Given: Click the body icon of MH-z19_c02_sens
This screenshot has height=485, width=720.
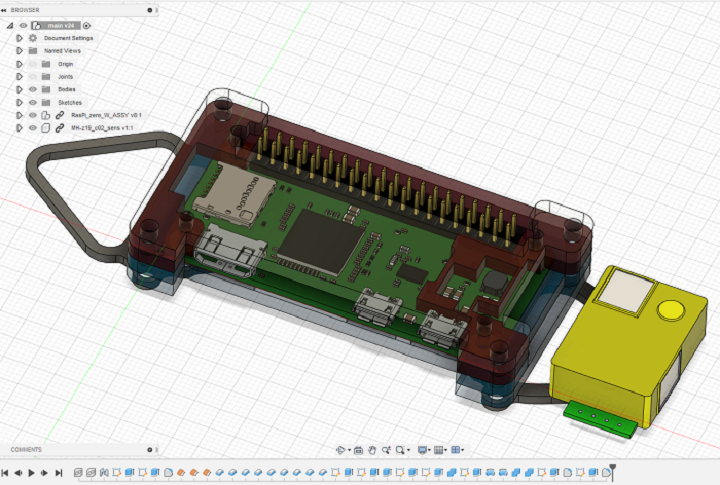Looking at the screenshot, I should (x=45, y=128).
